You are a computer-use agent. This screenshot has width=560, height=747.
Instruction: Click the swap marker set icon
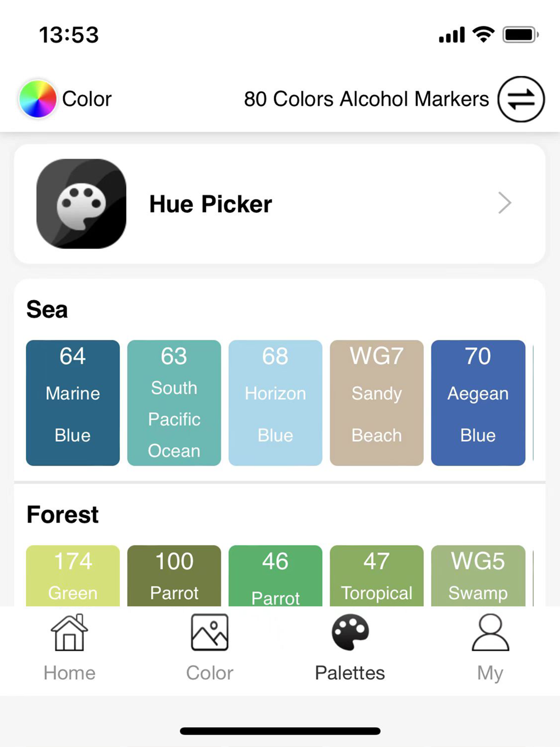click(521, 99)
